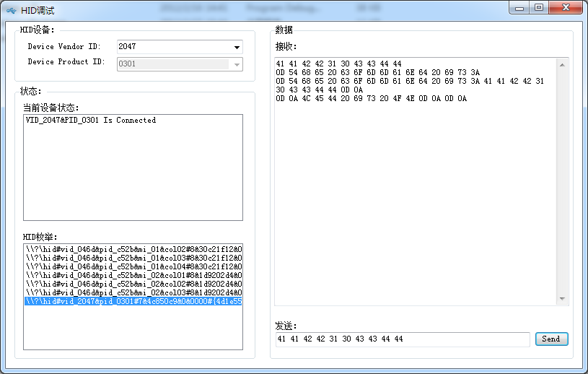Screen dimensions: 588x374
Task: Close the HID调试 window
Action: pos(564,7)
